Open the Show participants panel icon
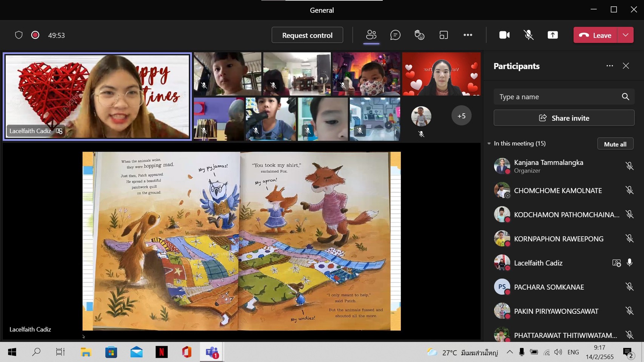Screen dimensions: 644x362 point(371,35)
